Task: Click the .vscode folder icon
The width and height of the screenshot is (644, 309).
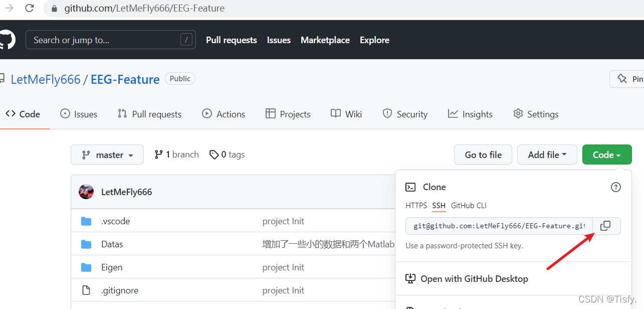Action: pos(86,221)
